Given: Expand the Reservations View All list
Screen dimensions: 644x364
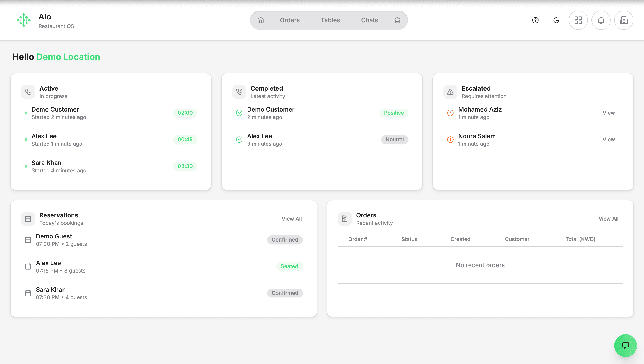Looking at the screenshot, I should (x=292, y=218).
